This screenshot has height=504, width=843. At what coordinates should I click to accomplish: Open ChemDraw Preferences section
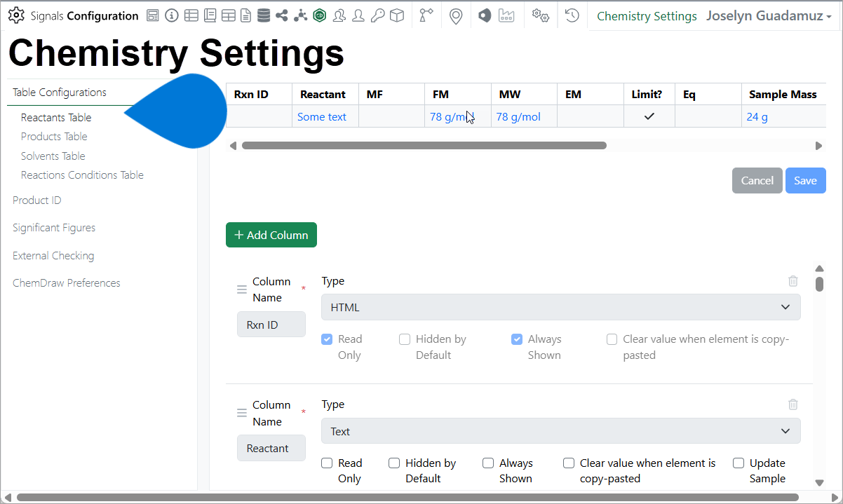(67, 283)
